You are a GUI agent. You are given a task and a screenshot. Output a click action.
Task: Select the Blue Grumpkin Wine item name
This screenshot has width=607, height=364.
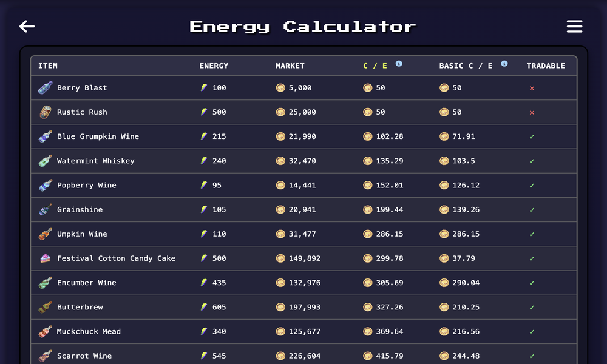point(98,136)
